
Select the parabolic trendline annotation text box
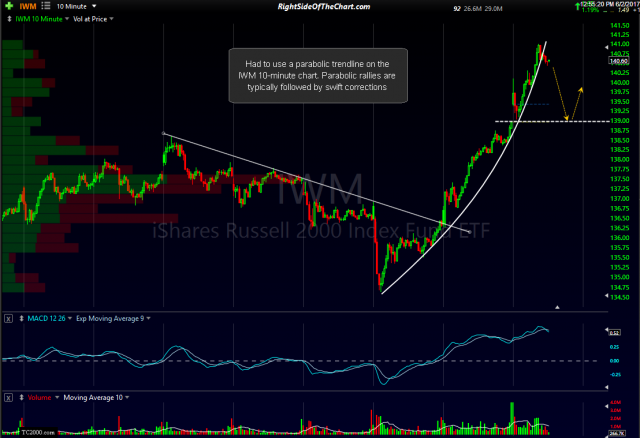[318, 76]
